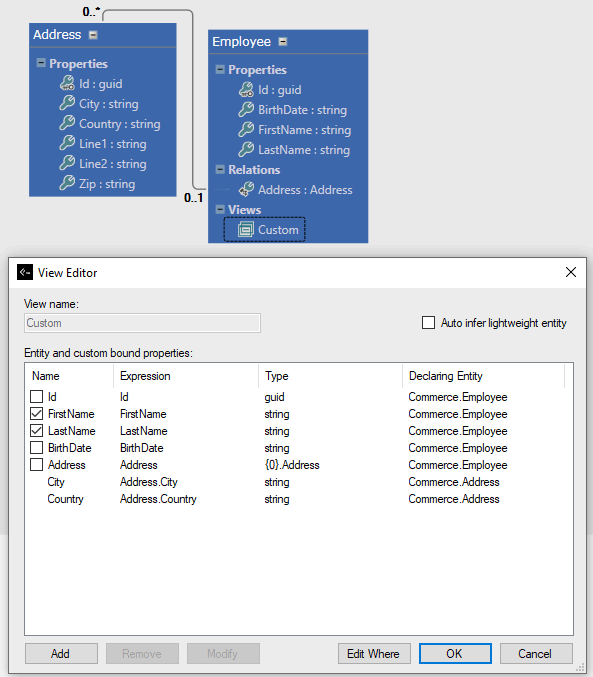Click the Address relation icon in Employee
Screen dimensions: 593x677
coord(246,189)
